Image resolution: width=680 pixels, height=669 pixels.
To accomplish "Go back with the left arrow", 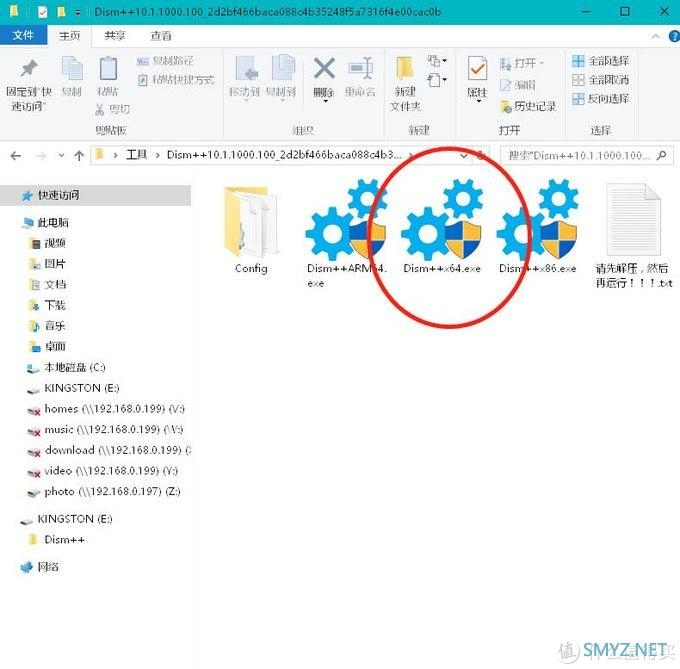I will pyautogui.click(x=16, y=156).
